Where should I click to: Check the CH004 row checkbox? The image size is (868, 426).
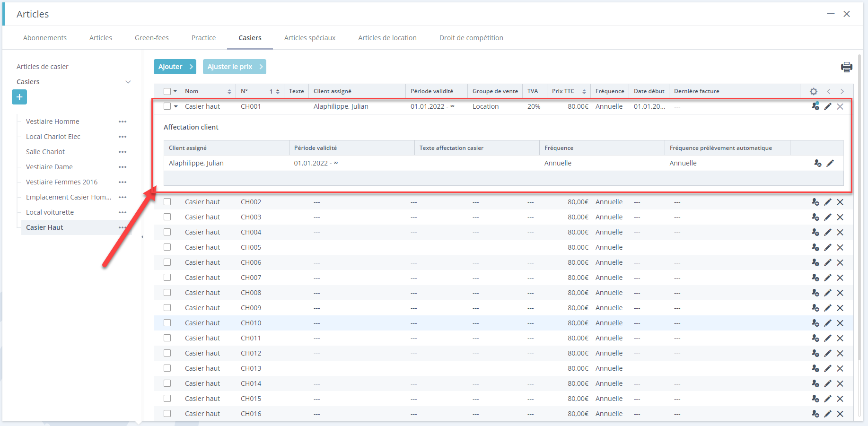coord(167,232)
